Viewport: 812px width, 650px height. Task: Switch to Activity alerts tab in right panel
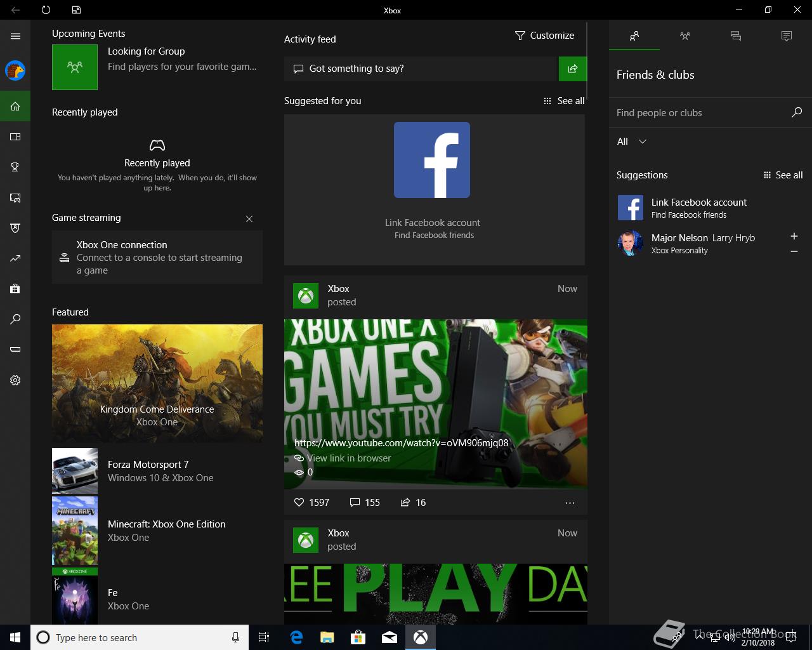point(787,36)
